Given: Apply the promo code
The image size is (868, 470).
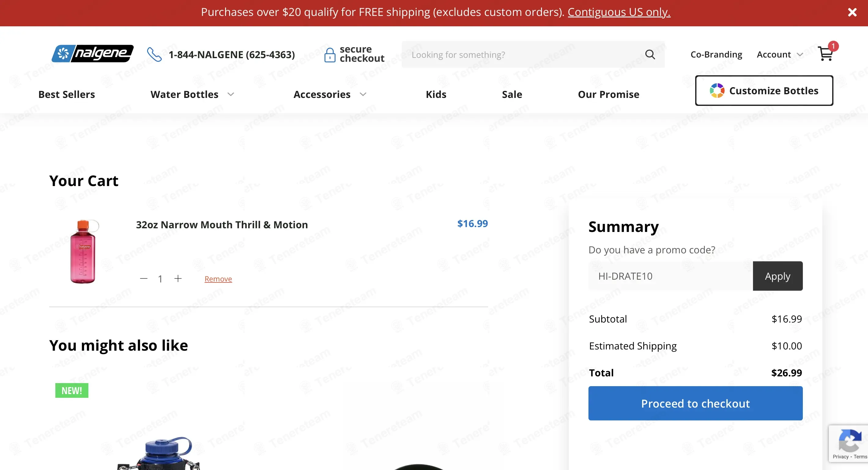Looking at the screenshot, I should click(778, 276).
